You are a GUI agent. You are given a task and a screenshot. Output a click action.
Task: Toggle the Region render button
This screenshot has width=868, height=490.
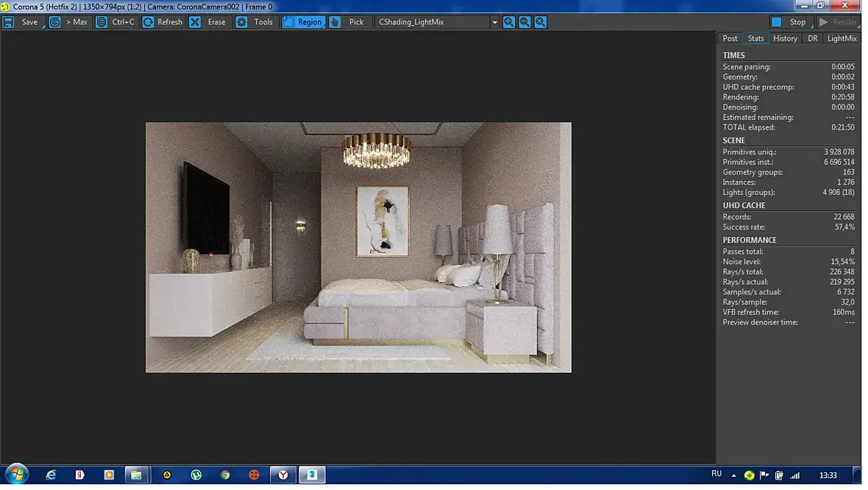click(x=303, y=22)
